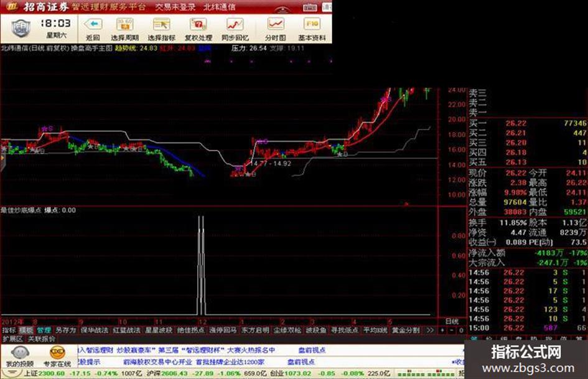Click the 买五 bid price 26.13
588x379 pixels.
516,162
